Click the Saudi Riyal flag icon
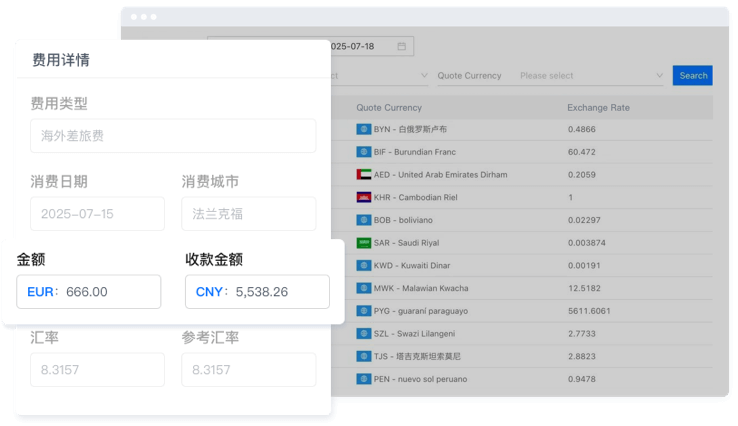This screenshot has width=738, height=426. (364, 243)
